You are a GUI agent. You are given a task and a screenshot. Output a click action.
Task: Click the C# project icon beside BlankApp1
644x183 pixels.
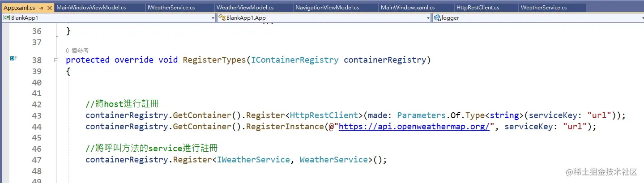coord(7,18)
